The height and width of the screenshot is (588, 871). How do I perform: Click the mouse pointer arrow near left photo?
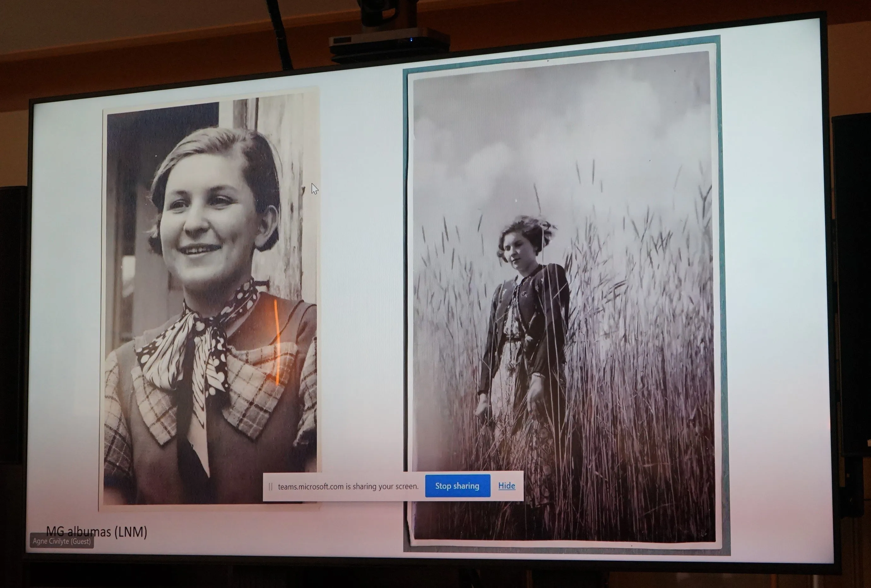pyautogui.click(x=314, y=188)
